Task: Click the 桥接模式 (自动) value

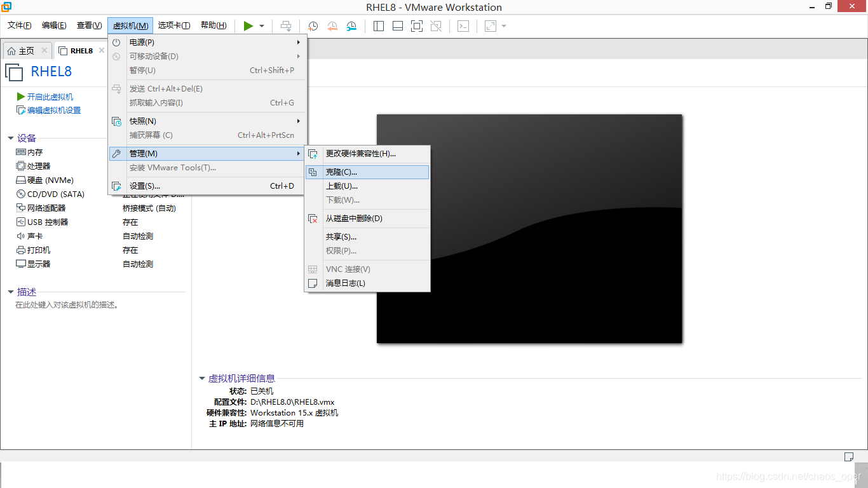Action: [x=149, y=208]
